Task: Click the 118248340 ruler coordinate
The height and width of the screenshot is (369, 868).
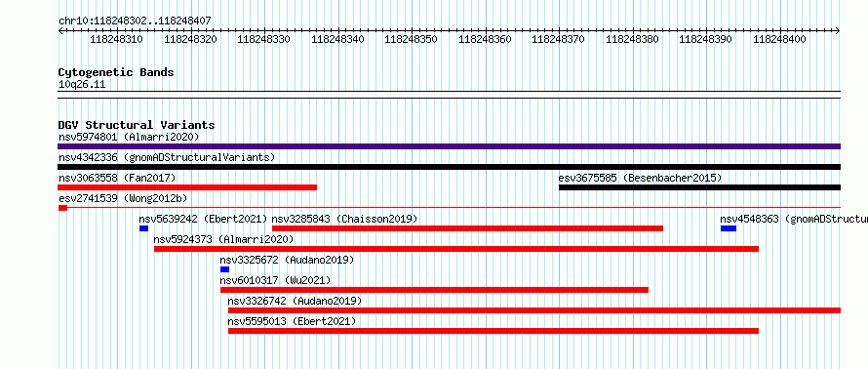Action: click(x=337, y=39)
